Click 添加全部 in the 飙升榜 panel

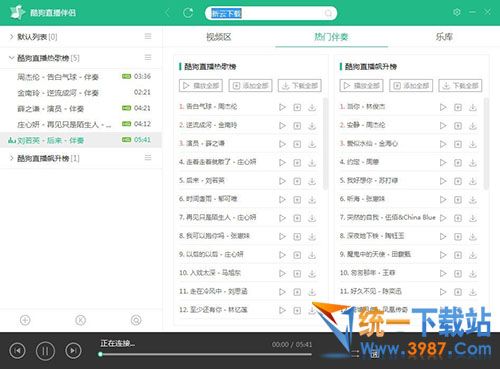tap(411, 85)
